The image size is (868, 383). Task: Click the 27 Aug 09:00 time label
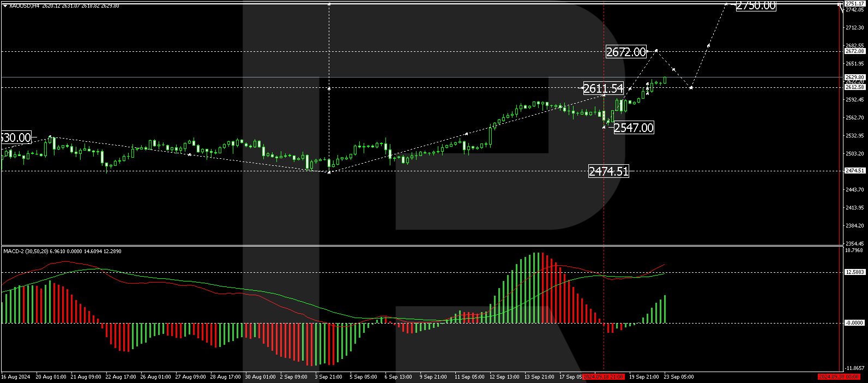(190, 377)
